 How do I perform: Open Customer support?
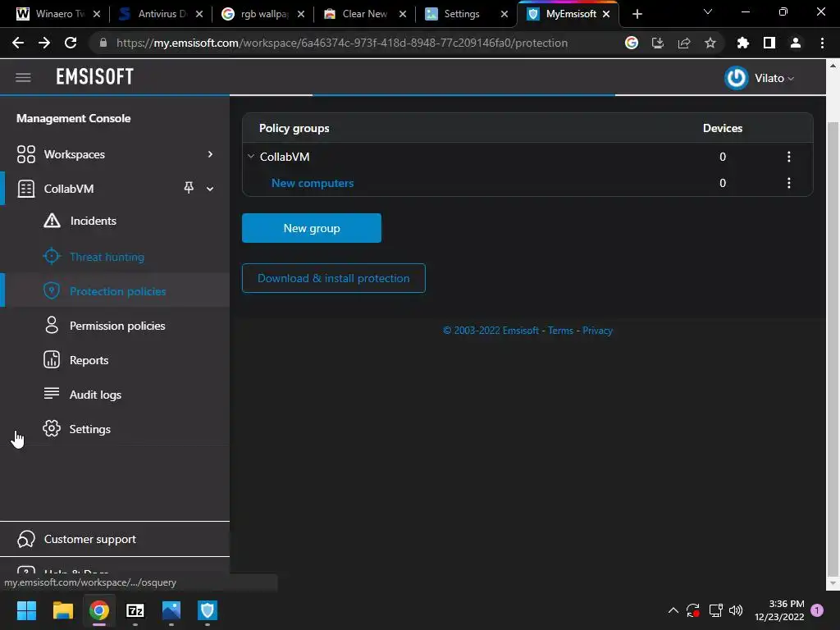pyautogui.click(x=90, y=539)
